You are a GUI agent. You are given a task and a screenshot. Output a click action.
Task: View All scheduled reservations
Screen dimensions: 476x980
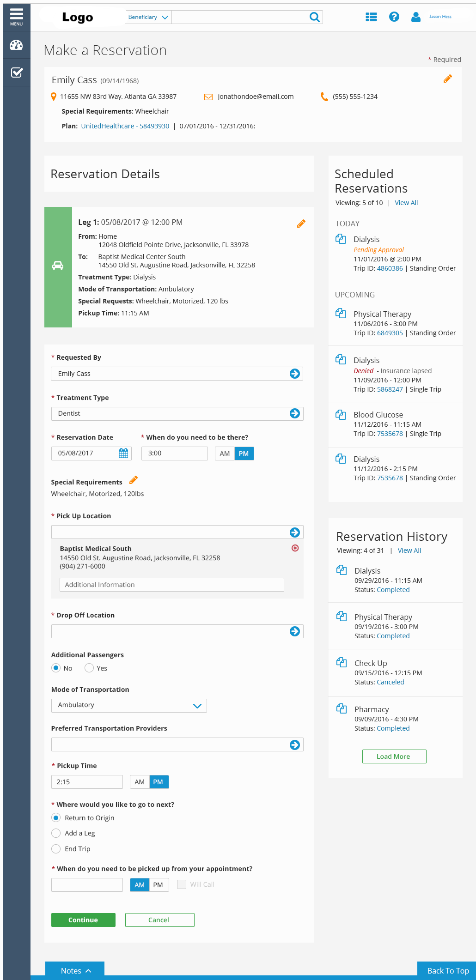[406, 203]
